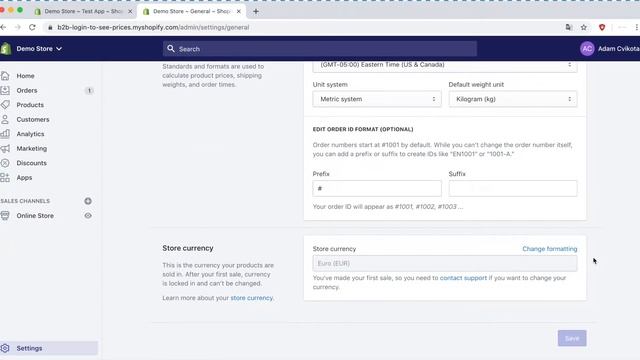Click the Shopify bag logo
Viewport: 640px width, 360px height.
click(6, 49)
